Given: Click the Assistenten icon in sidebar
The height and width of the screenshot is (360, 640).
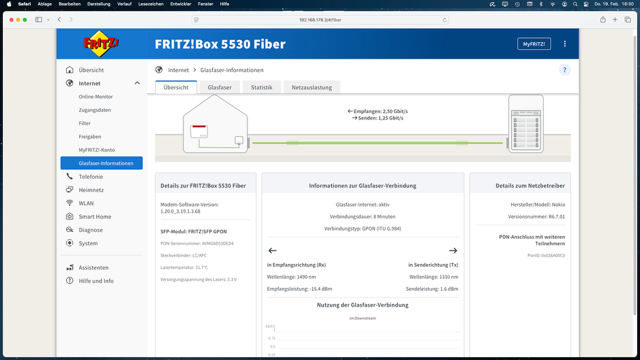Looking at the screenshot, I should [x=70, y=267].
